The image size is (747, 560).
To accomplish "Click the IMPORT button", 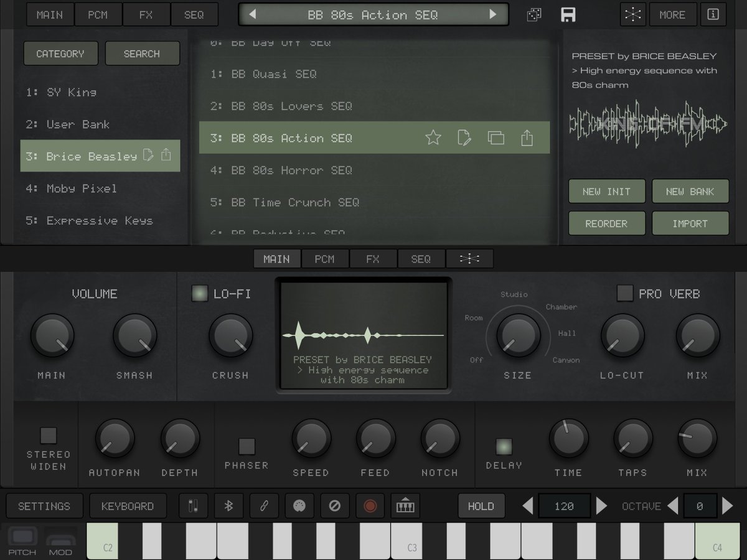I will coord(690,223).
